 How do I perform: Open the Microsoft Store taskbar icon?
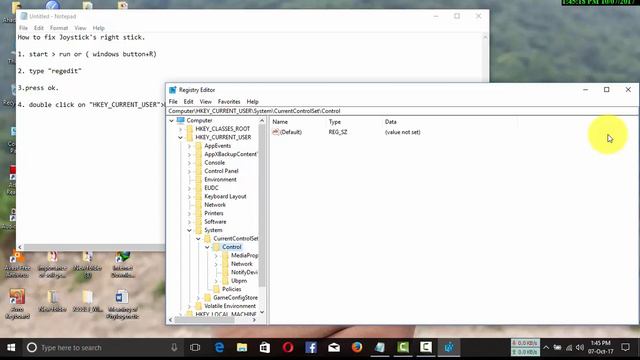point(265,347)
